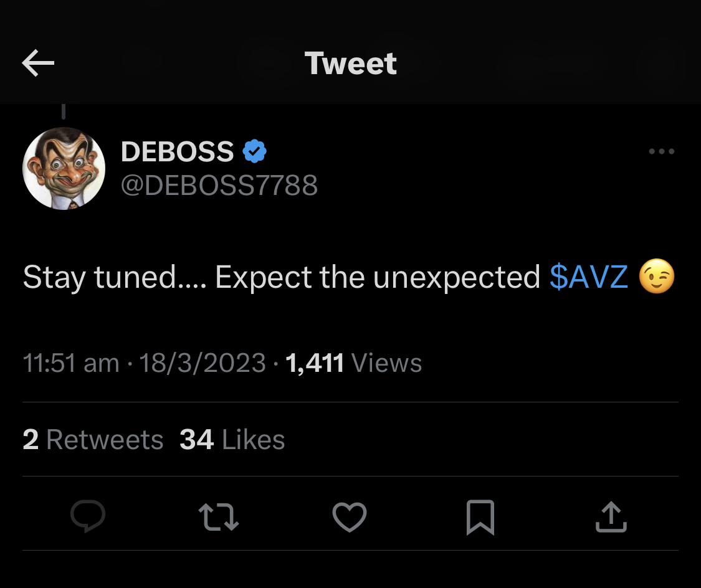The width and height of the screenshot is (701, 588).
Task: Click the Tweet header title
Action: point(350,63)
